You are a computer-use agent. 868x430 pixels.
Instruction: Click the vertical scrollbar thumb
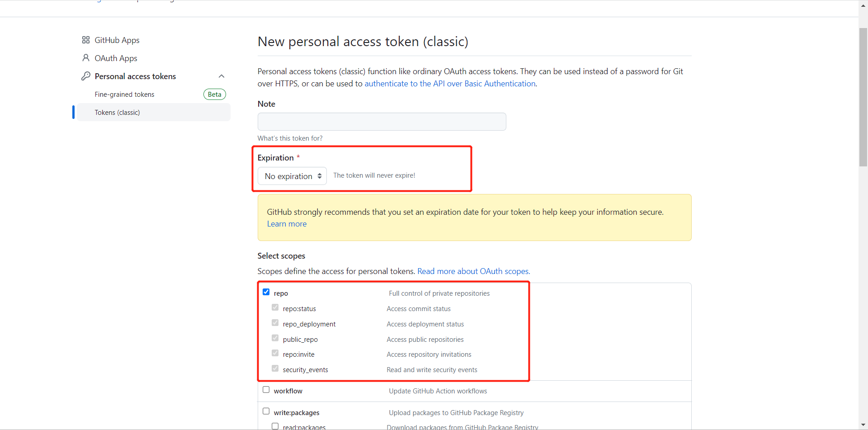(863, 97)
